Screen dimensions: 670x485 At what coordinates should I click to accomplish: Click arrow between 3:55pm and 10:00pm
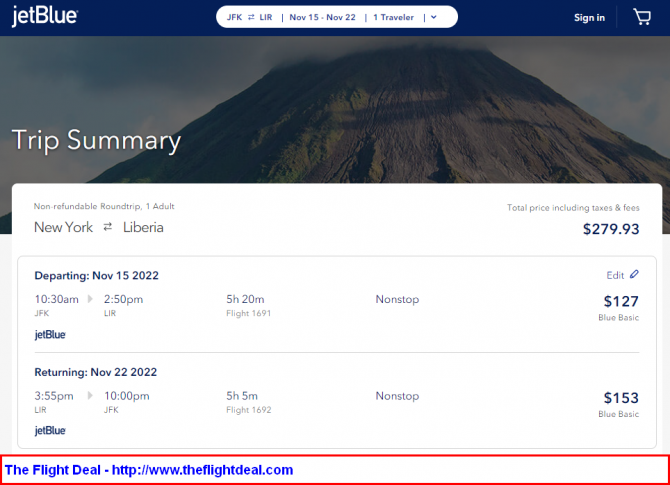[x=90, y=395]
